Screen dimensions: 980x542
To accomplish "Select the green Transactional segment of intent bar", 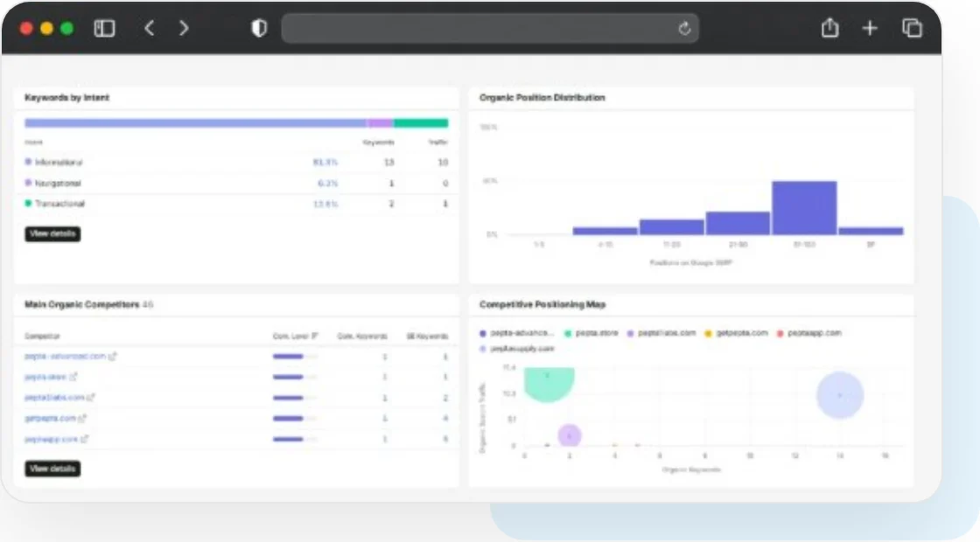I will pos(421,123).
